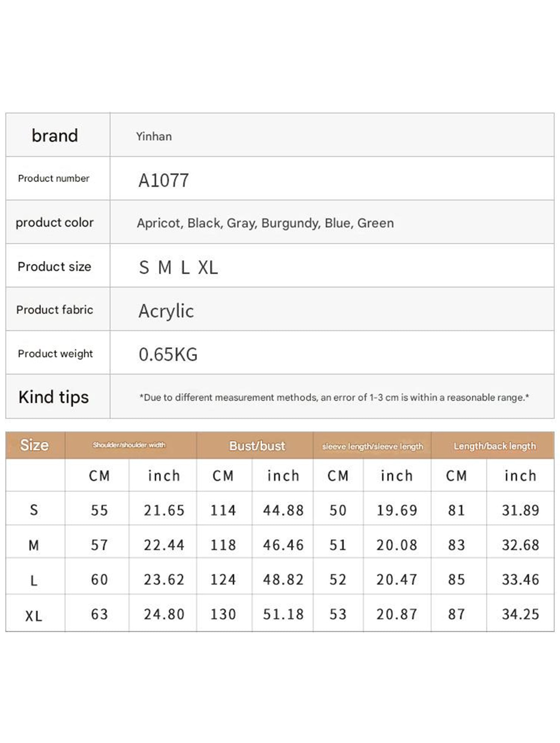Click the XL row label in size chart

point(34,616)
